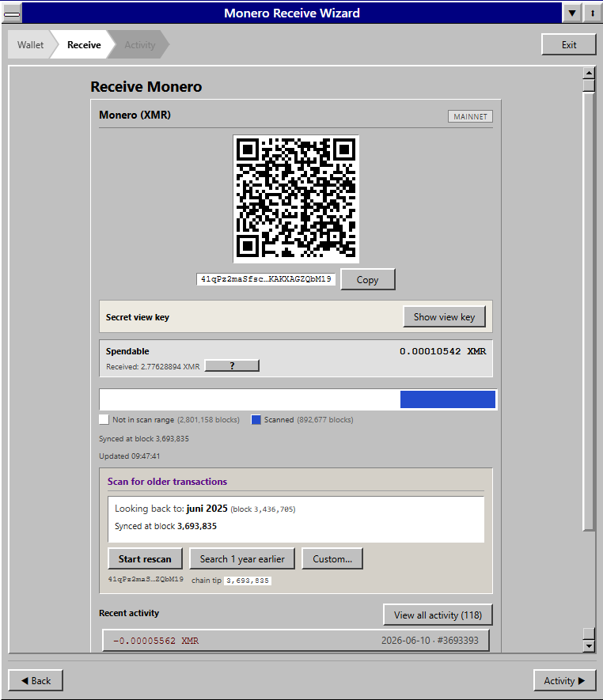
Task: Click the Not in scan range legend swatch
Action: click(104, 420)
